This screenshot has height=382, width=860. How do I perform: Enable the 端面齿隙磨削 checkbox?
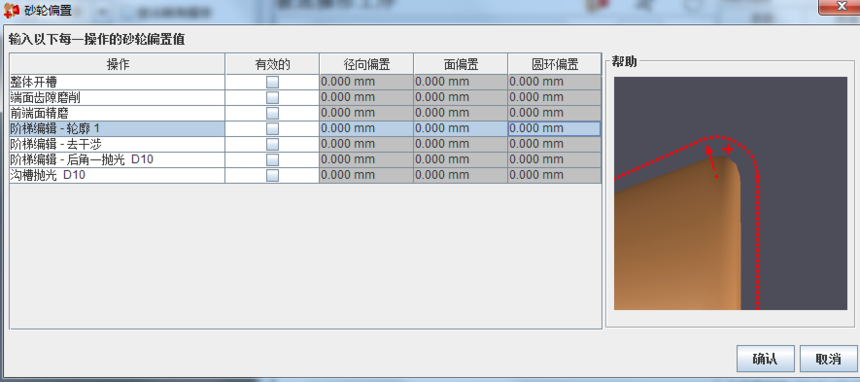coord(272,98)
